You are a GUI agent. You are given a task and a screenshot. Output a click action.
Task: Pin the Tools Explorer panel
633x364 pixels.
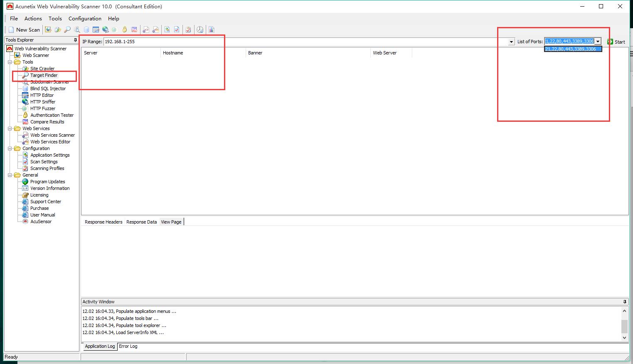(75, 40)
